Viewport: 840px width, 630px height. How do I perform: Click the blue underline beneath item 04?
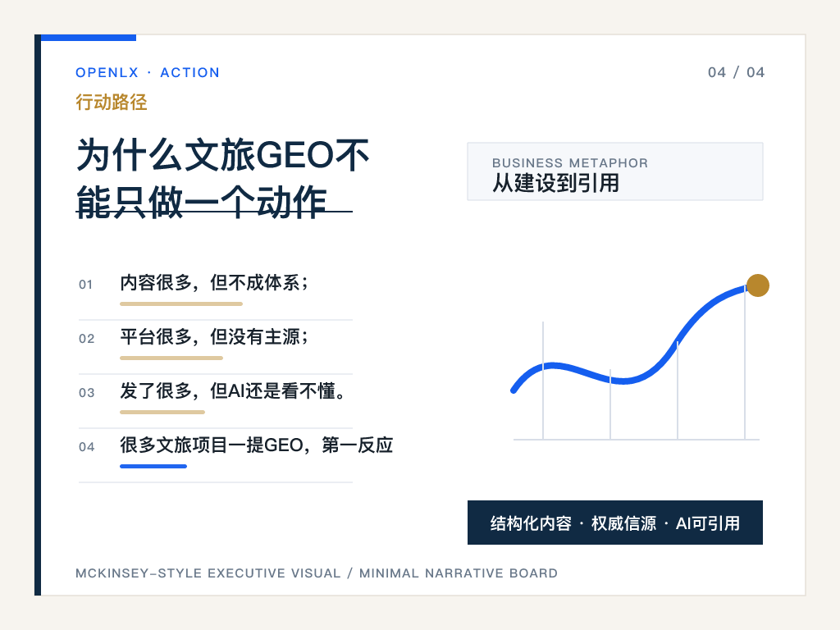tap(153, 466)
